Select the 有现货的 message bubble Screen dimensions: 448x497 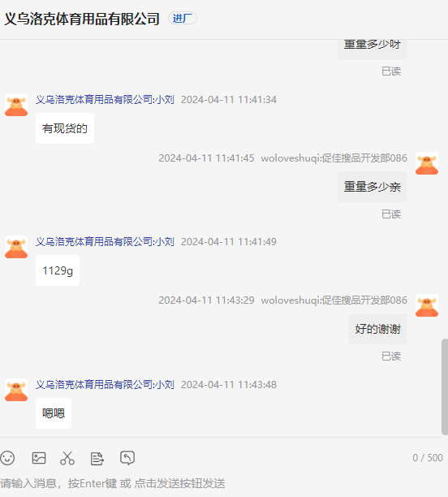coord(65,128)
